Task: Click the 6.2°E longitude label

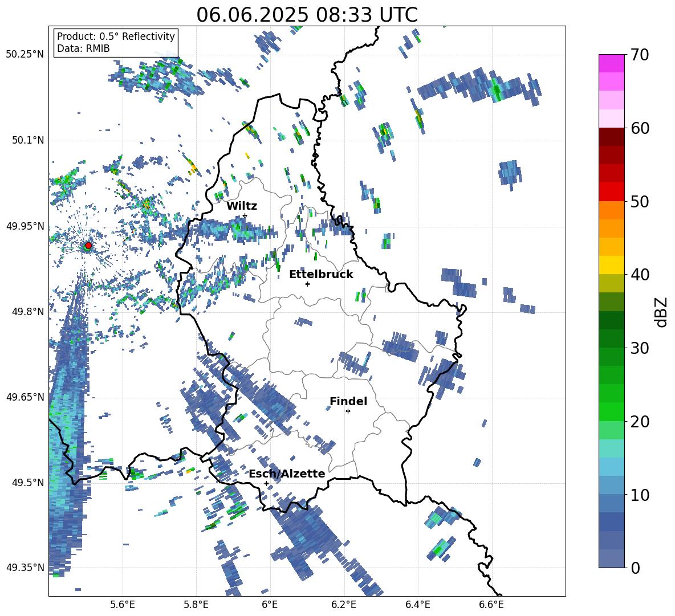Action: pyautogui.click(x=344, y=605)
